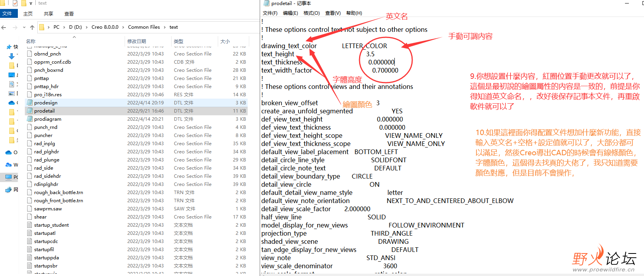
Task: Switch to the 查看 ribbon tab in Explorer
Action: click(69, 14)
